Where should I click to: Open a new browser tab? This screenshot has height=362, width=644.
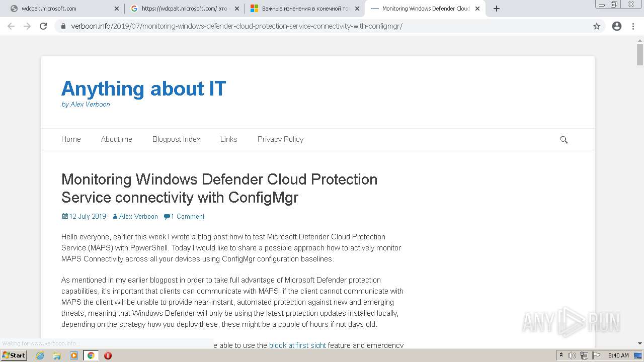click(x=497, y=9)
